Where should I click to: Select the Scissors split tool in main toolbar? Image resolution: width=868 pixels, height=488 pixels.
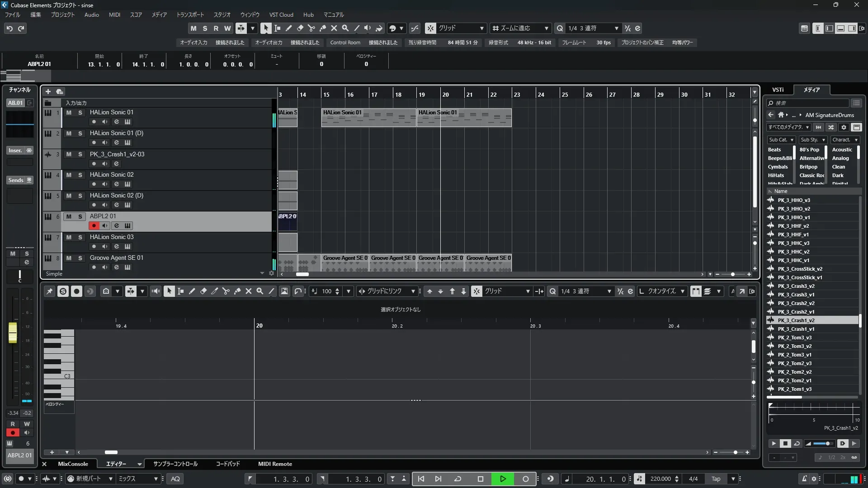pyautogui.click(x=311, y=28)
